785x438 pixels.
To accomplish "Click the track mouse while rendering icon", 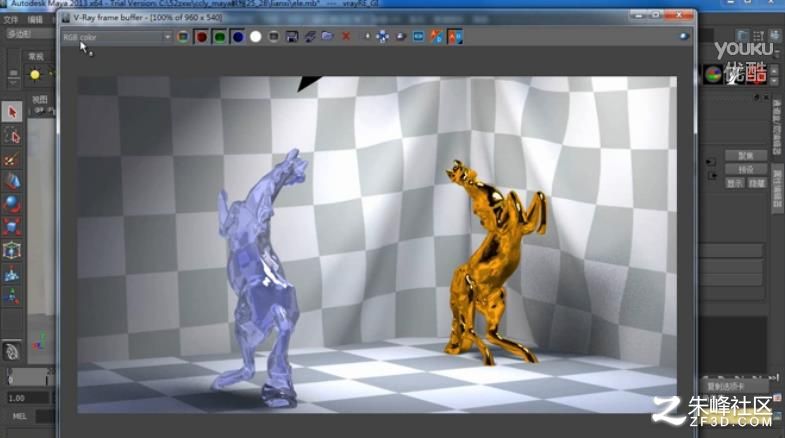I will coord(367,36).
